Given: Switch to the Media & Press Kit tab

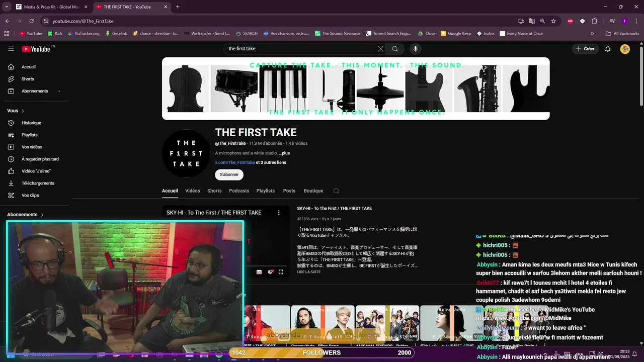Looking at the screenshot, I should point(52,7).
